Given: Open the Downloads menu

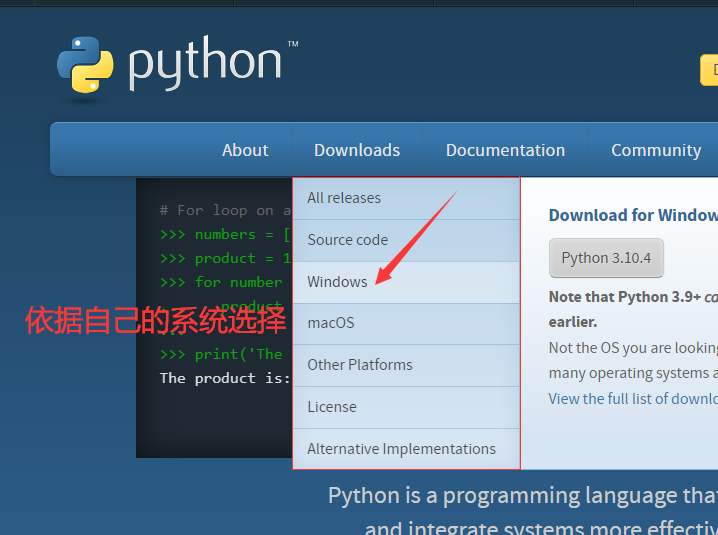Looking at the screenshot, I should 357,150.
